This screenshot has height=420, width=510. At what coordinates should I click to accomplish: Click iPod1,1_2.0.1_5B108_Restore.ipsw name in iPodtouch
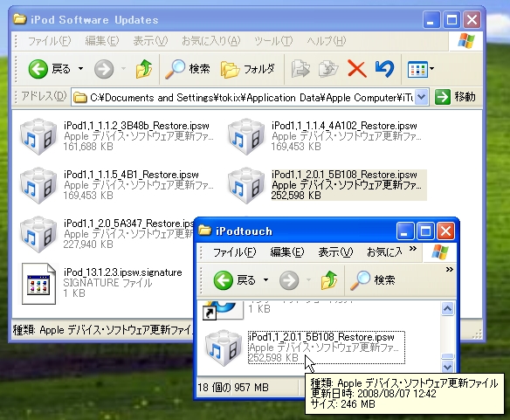pyautogui.click(x=321, y=337)
